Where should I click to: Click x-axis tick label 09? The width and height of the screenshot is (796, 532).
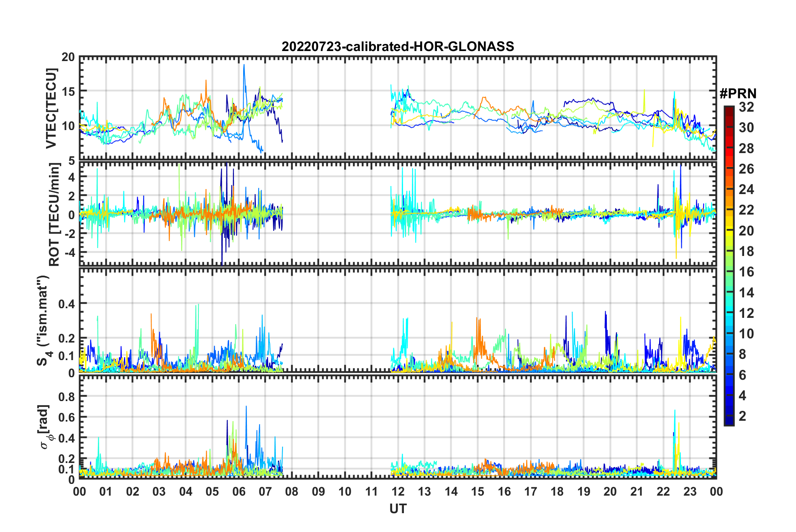pyautogui.click(x=318, y=491)
